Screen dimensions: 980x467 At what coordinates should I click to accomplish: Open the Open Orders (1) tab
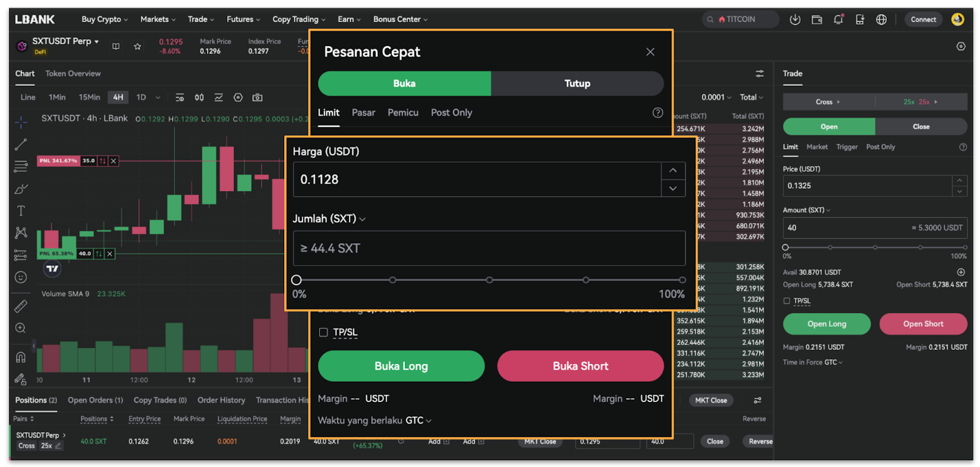(x=96, y=400)
